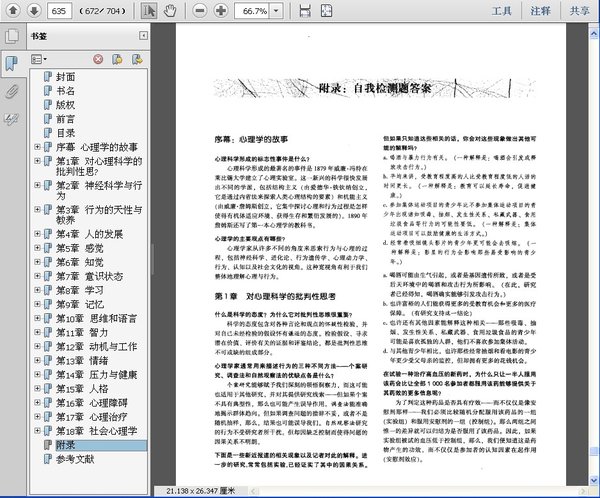
Task: Open the 第16章 心理障碍 bookmark
Action: point(92,403)
